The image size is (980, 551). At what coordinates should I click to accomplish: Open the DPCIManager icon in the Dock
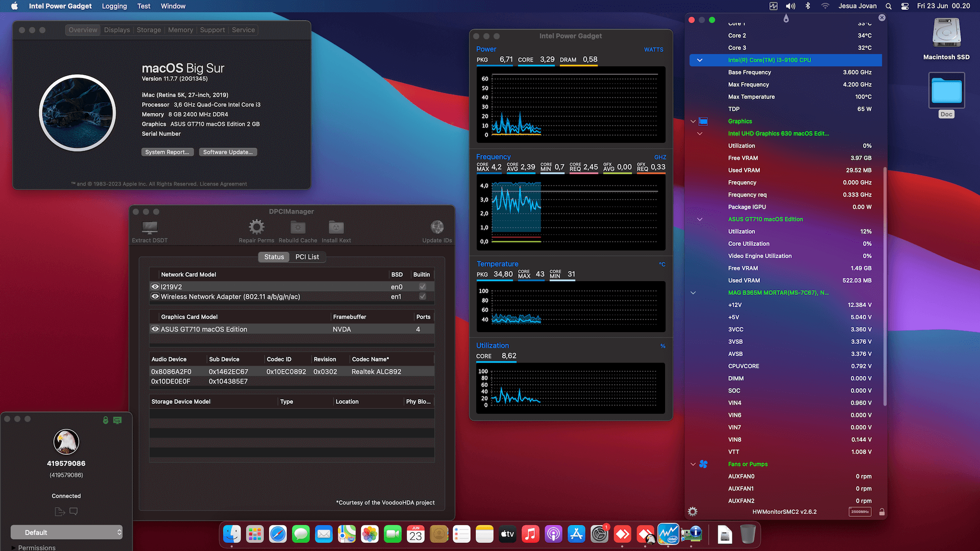tap(692, 534)
